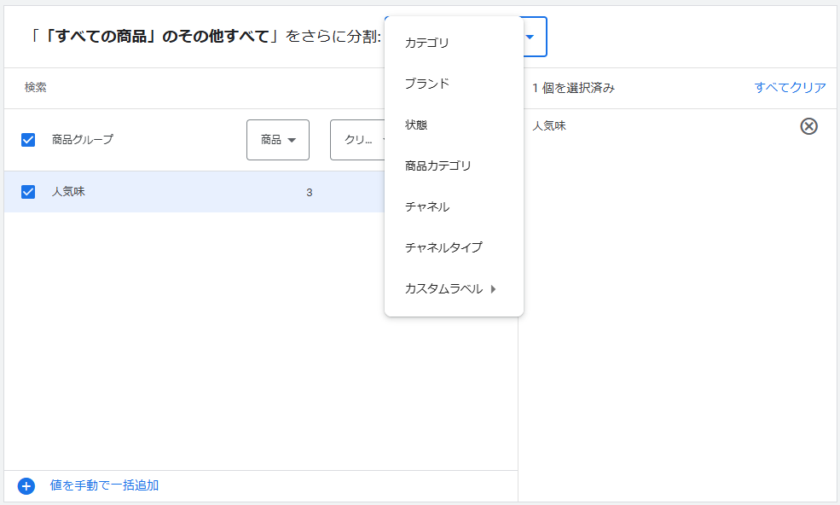Focus the 検索 search field
This screenshot has height=505, width=840.
tap(200, 88)
